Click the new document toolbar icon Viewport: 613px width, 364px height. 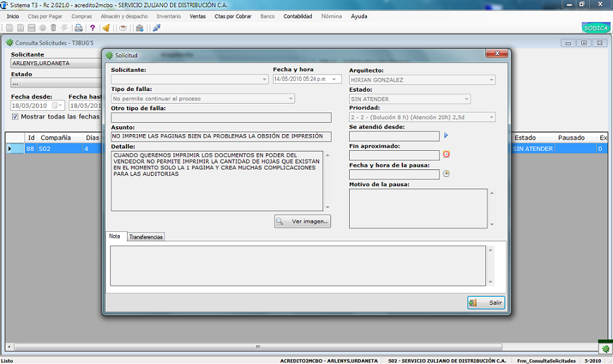[9, 28]
